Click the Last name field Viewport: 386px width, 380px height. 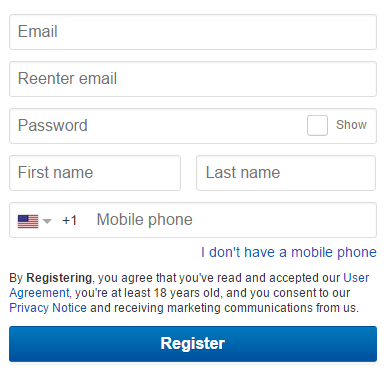point(286,173)
